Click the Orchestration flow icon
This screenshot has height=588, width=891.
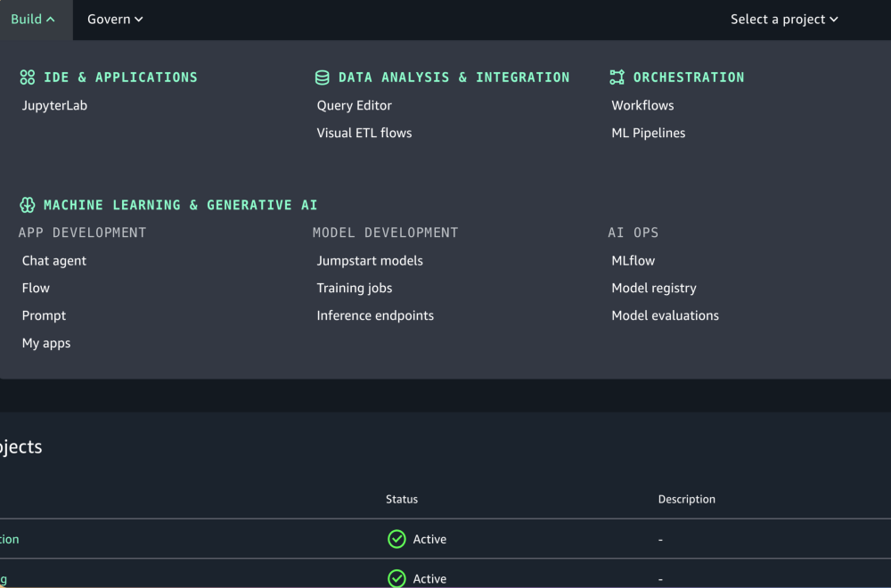(617, 78)
